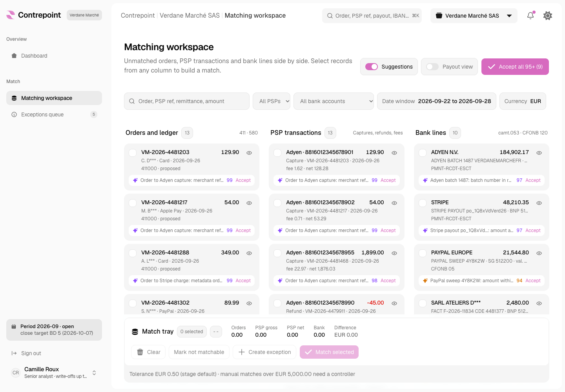Click Mark not matchable button
The width and height of the screenshot is (565, 392).
pos(199,352)
